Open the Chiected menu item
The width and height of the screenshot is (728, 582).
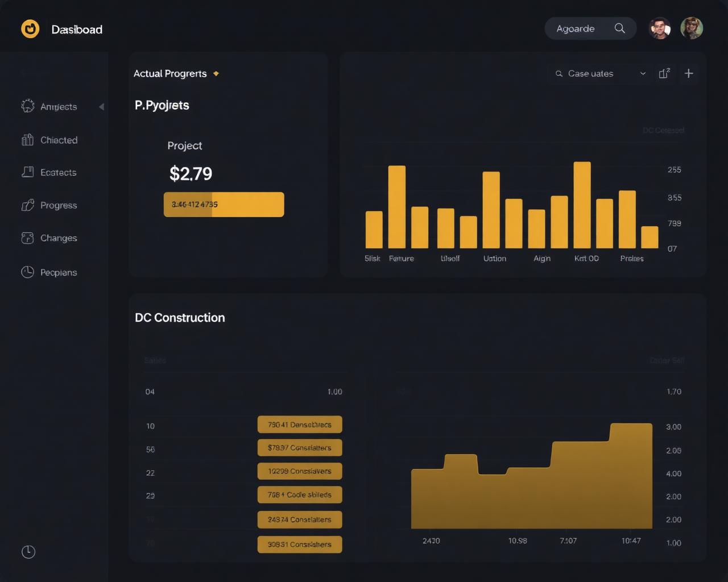tap(59, 140)
